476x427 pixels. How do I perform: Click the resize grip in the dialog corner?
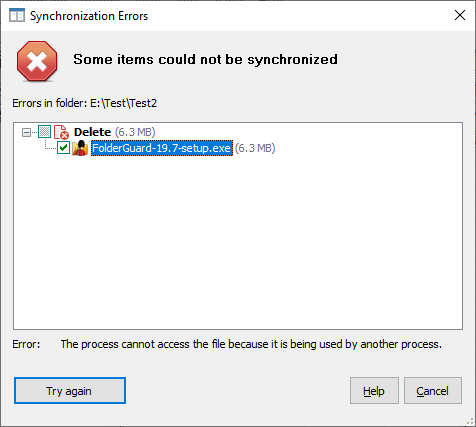click(470, 421)
